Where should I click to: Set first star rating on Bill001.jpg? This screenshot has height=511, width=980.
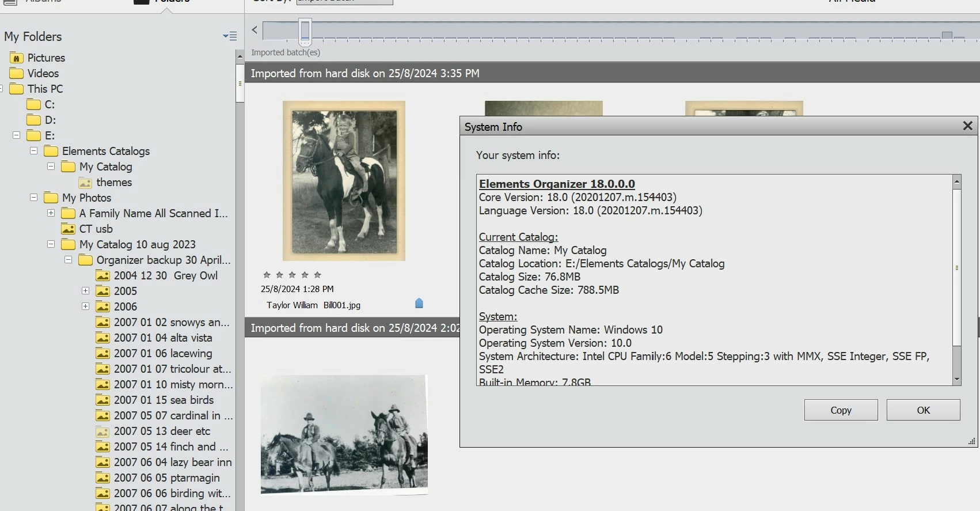pyautogui.click(x=267, y=275)
